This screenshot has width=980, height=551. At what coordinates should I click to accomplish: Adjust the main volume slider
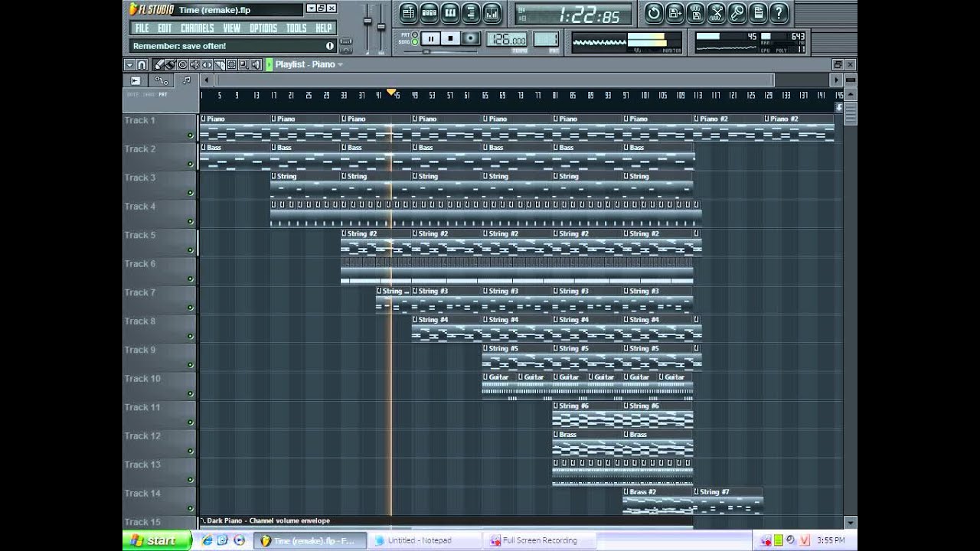tap(367, 21)
